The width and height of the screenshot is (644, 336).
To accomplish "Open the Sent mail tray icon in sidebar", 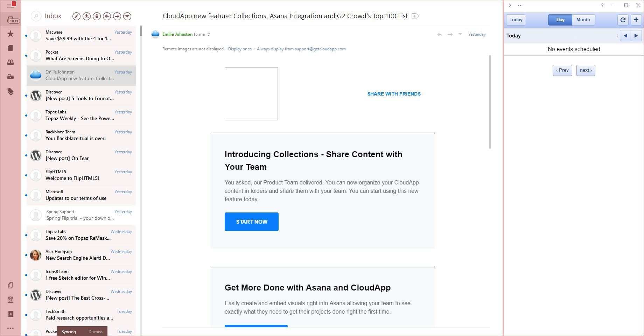I will [x=10, y=62].
